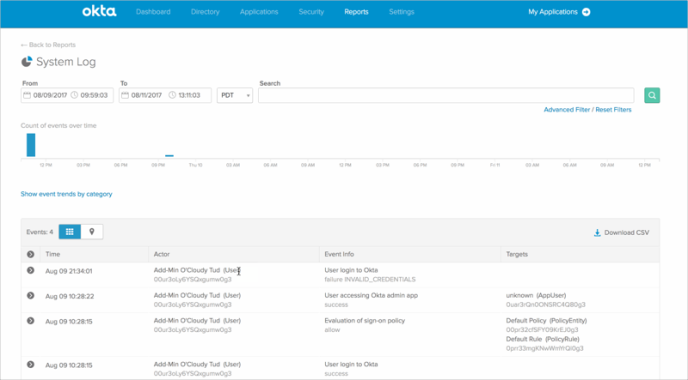Go back to Reports
The height and width of the screenshot is (380, 688).
[48, 45]
